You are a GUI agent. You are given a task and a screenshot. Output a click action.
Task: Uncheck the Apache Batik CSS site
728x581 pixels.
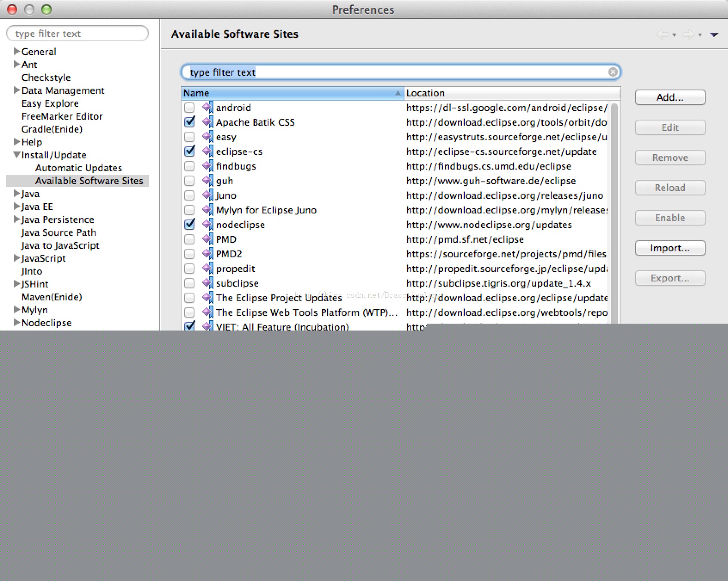[x=189, y=122]
